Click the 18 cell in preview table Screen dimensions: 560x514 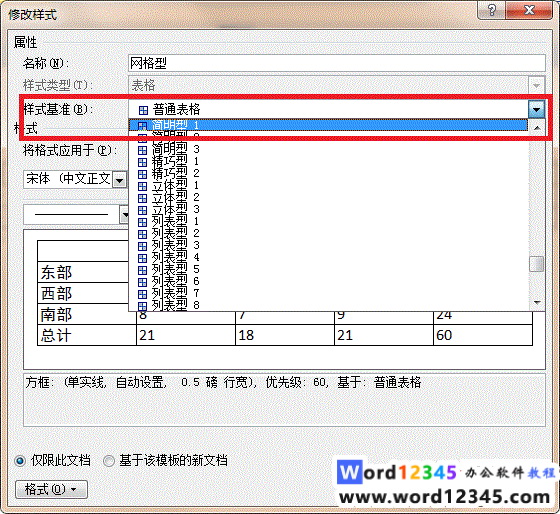[285, 335]
